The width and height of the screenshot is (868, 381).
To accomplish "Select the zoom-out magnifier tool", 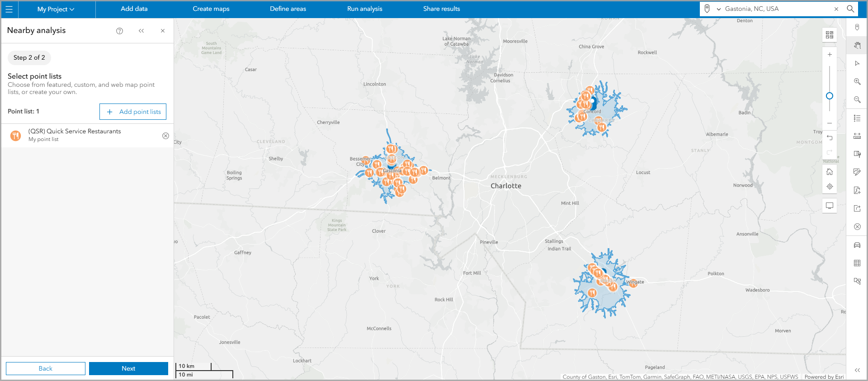I will (x=857, y=99).
